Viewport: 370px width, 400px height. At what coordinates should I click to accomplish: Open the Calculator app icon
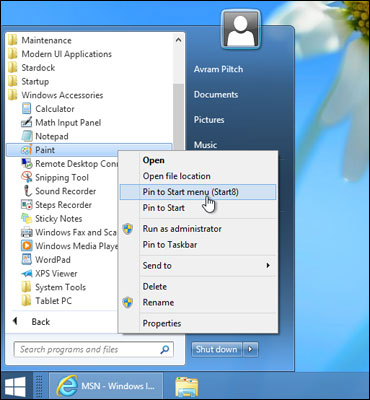[26, 109]
